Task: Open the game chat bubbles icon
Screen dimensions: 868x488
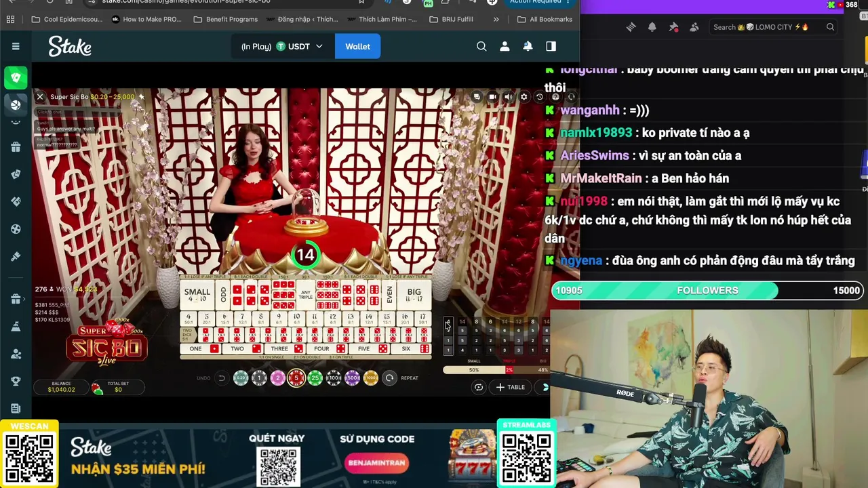Action: (477, 97)
